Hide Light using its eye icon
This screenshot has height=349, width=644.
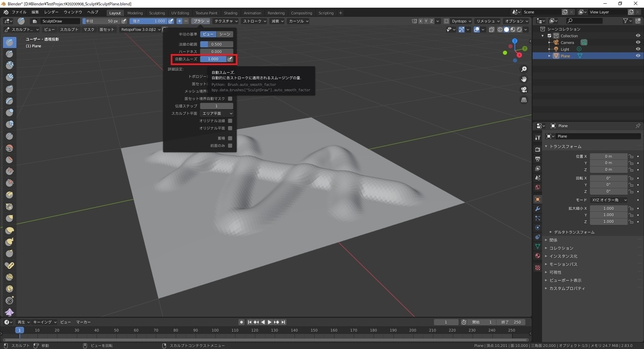coord(638,49)
